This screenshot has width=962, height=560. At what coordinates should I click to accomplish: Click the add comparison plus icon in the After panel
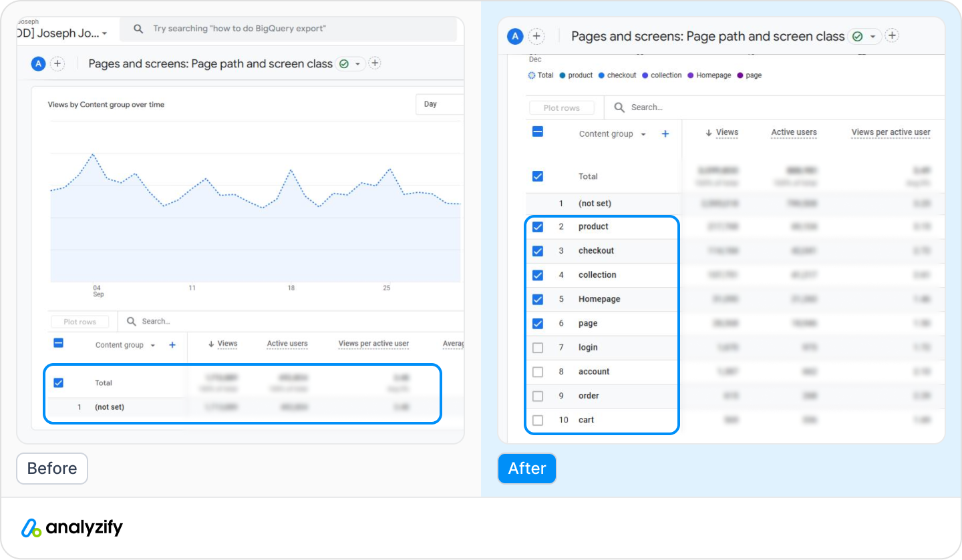(536, 37)
